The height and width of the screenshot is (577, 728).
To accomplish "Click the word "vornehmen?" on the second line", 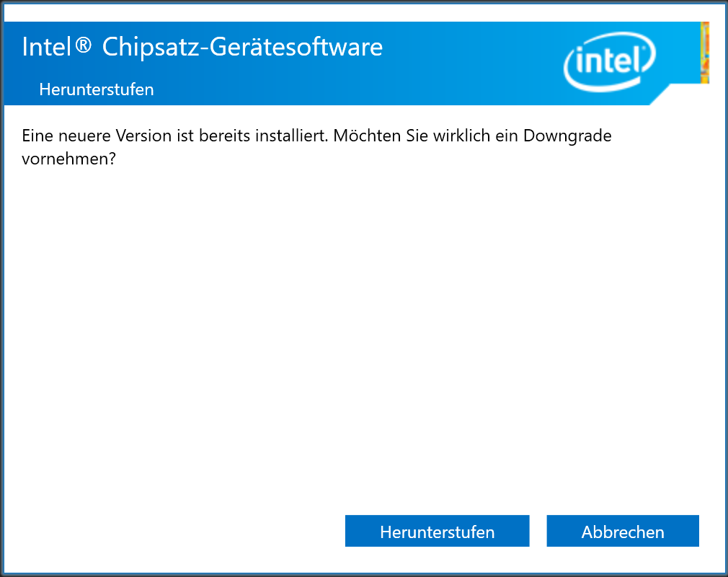I will 69,159.
